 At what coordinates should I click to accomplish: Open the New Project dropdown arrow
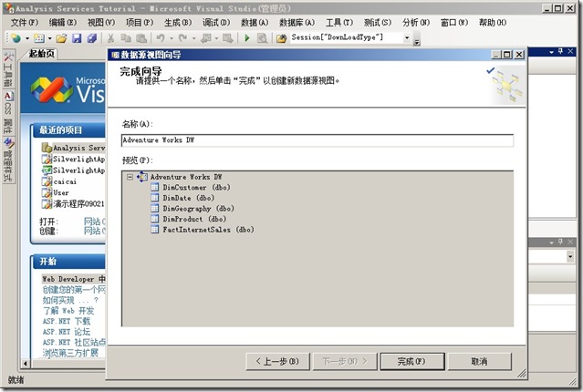point(27,38)
